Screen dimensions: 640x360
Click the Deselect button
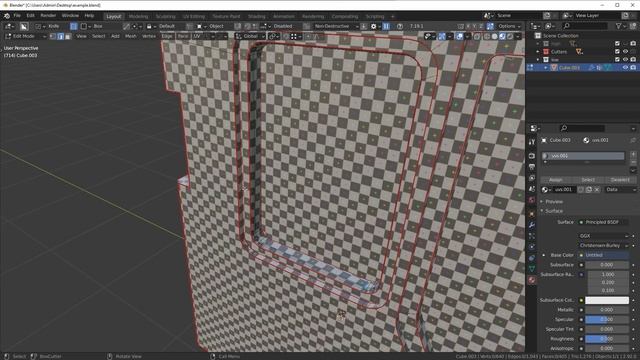[x=620, y=180]
